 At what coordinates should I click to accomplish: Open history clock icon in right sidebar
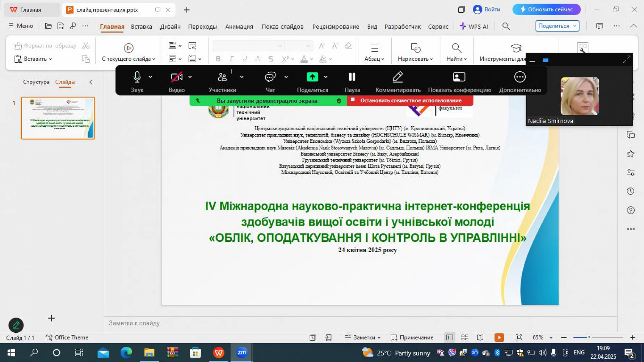631,191
